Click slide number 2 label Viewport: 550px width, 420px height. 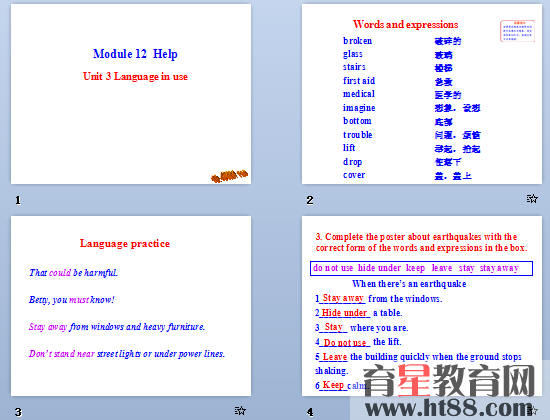pyautogui.click(x=309, y=200)
